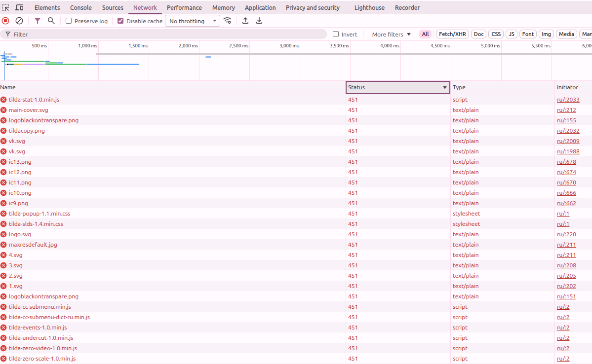Expand the More filters dropdown
Image resolution: width=592 pixels, height=364 pixels.
click(x=391, y=35)
